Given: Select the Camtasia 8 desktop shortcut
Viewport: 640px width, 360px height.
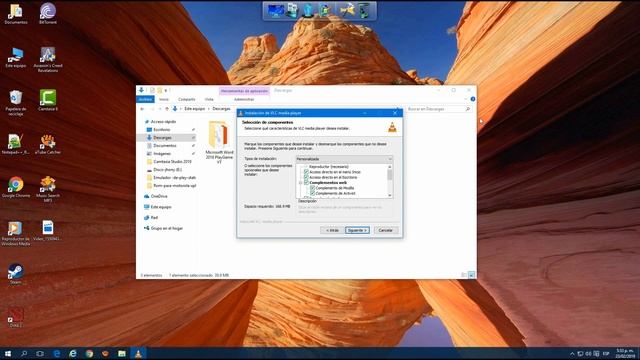Looking at the screenshot, I should coord(48,100).
